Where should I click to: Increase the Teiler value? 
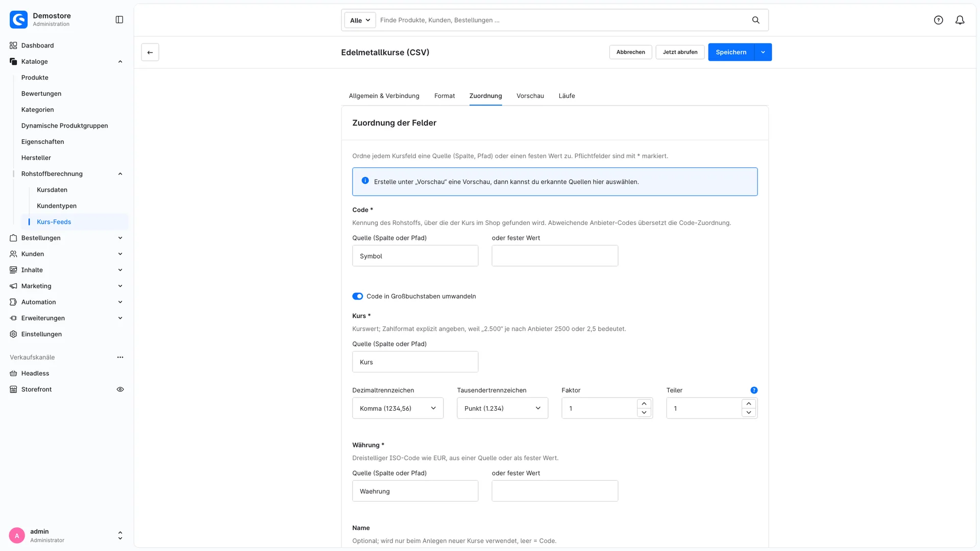[x=749, y=404]
